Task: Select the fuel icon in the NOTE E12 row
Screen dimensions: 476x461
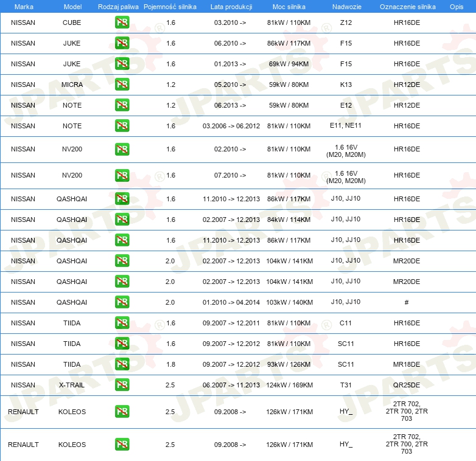Action: (x=122, y=105)
